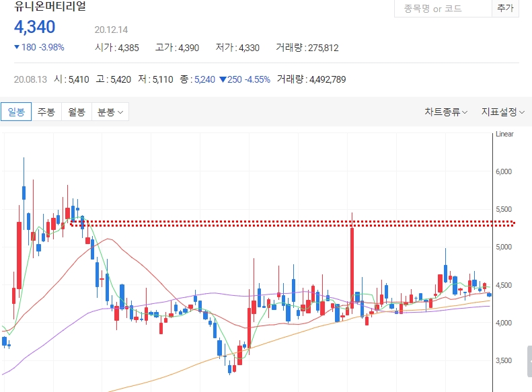Open the 차트종류 chart type dropdown
532x392 pixels.
click(446, 112)
